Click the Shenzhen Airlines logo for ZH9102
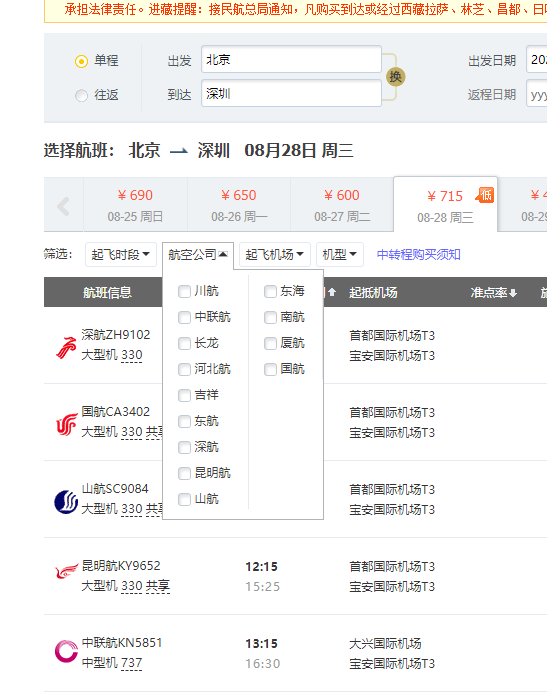The image size is (547, 694). coord(66,347)
